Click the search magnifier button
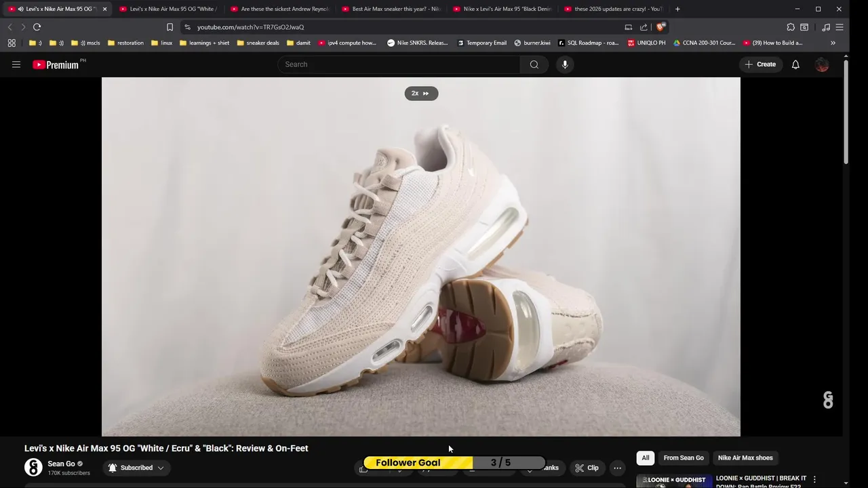The height and width of the screenshot is (488, 868). click(x=534, y=64)
